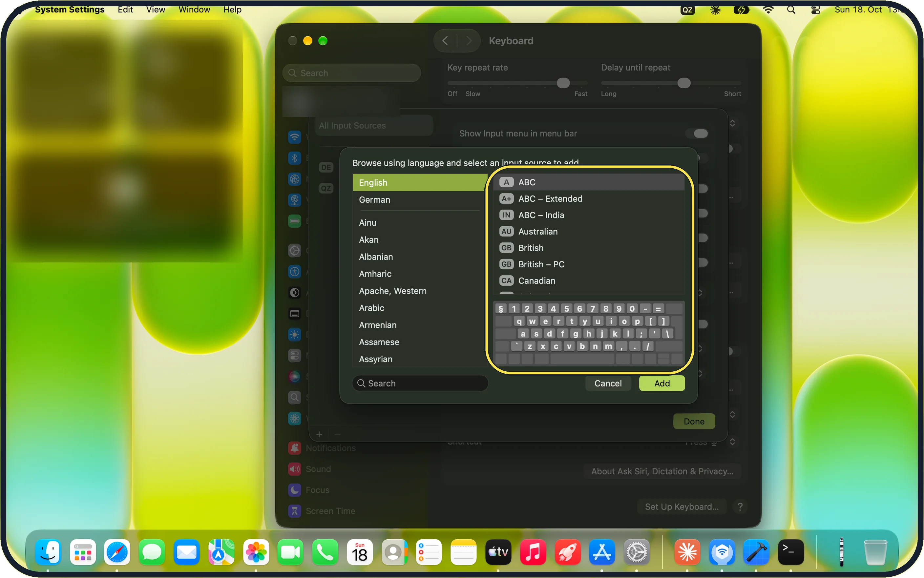Adjust Delay until repeat slider knob
924x578 pixels.
coord(684,83)
